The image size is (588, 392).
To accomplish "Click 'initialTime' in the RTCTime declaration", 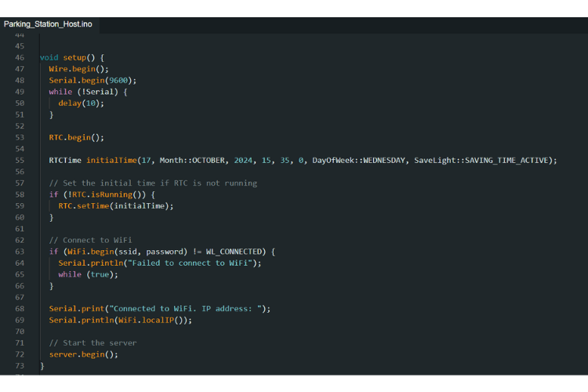I will (111, 161).
